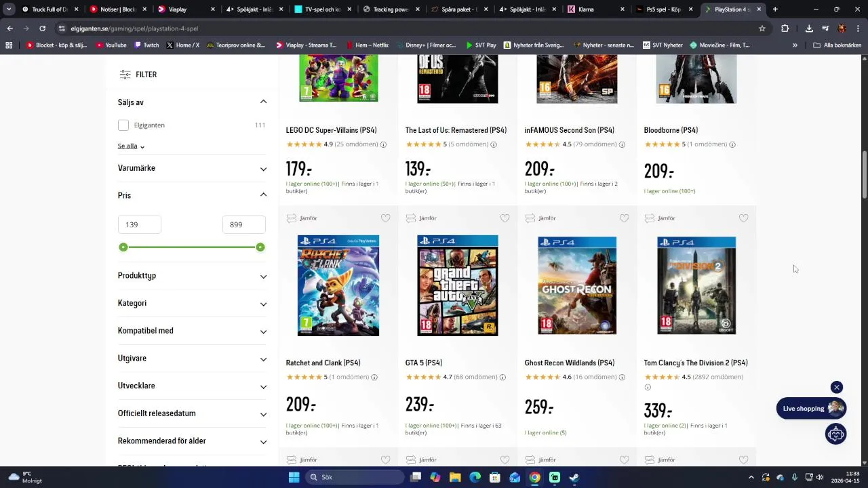Click the Se alla link
The width and height of the screenshot is (868, 488).
[131, 146]
